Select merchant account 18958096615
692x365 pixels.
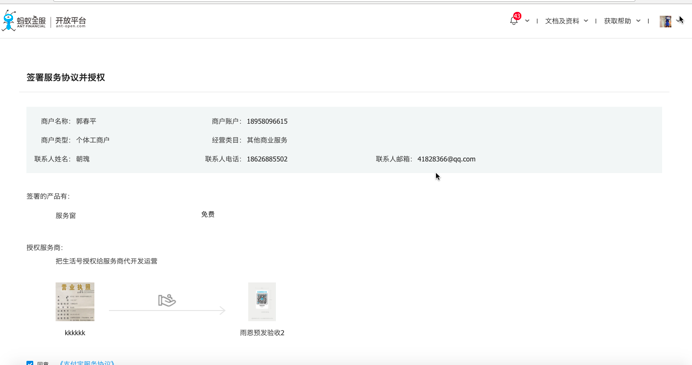click(267, 121)
